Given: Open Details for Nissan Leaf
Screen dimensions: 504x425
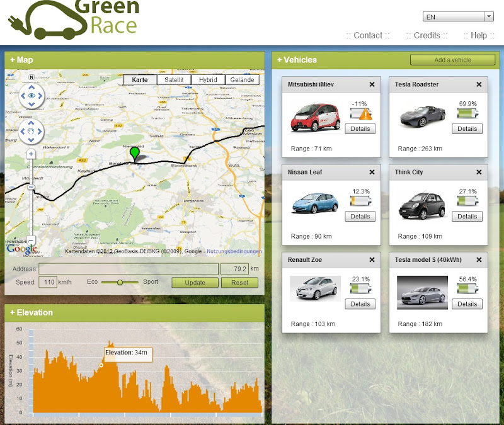Looking at the screenshot, I should click(x=360, y=217).
